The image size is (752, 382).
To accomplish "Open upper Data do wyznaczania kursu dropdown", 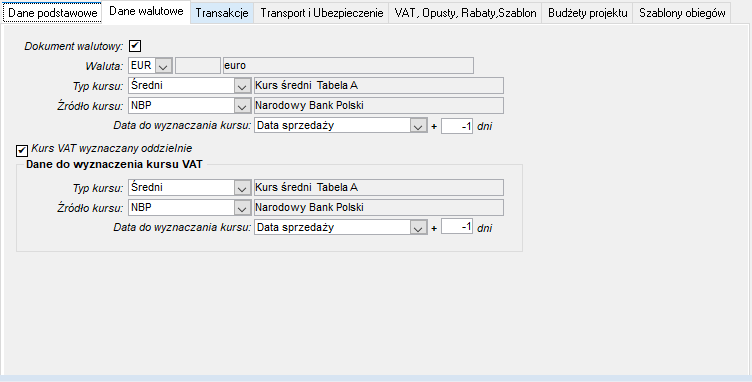I will [418, 126].
